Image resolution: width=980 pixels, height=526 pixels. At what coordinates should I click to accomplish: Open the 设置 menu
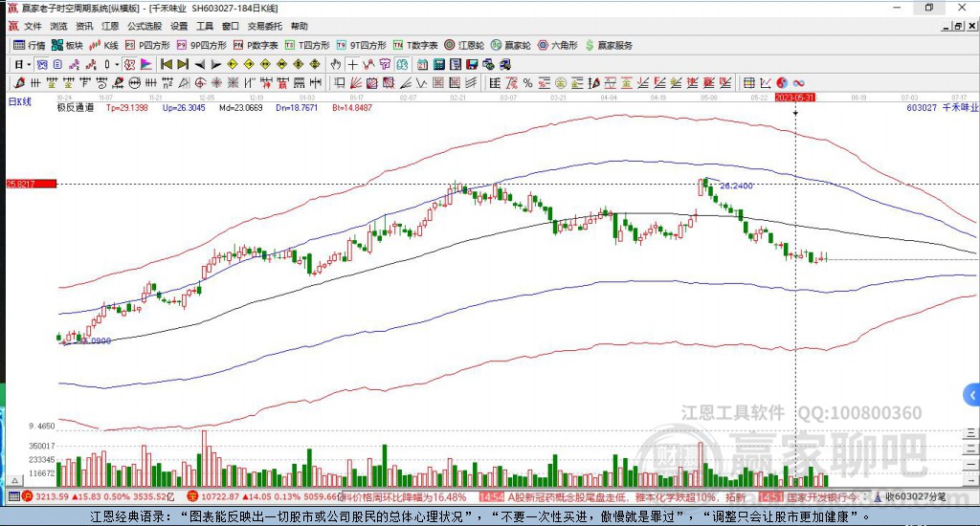point(179,26)
